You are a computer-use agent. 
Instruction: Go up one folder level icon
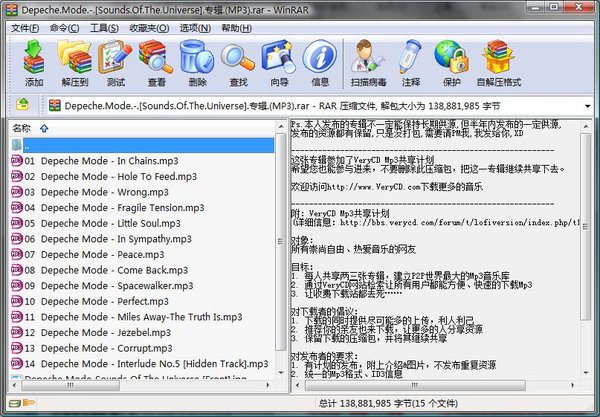22,104
